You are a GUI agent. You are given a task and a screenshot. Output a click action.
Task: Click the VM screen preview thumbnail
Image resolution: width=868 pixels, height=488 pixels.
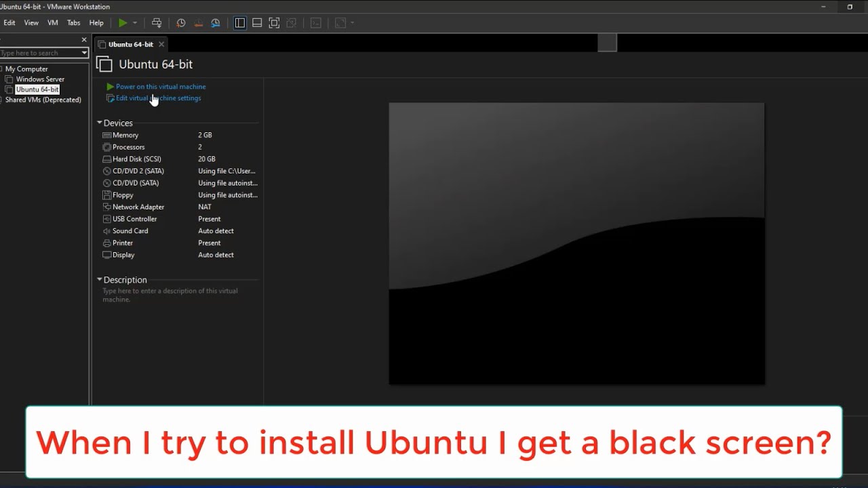(x=576, y=243)
